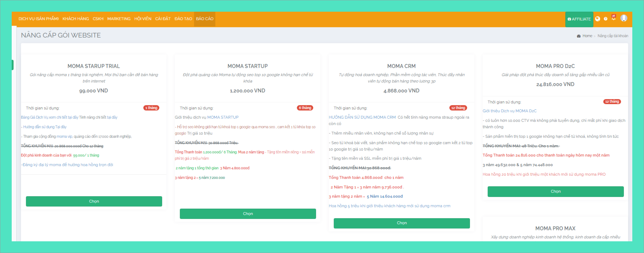
Task: Open the KHÁCH HÀNG menu
Action: 76,19
